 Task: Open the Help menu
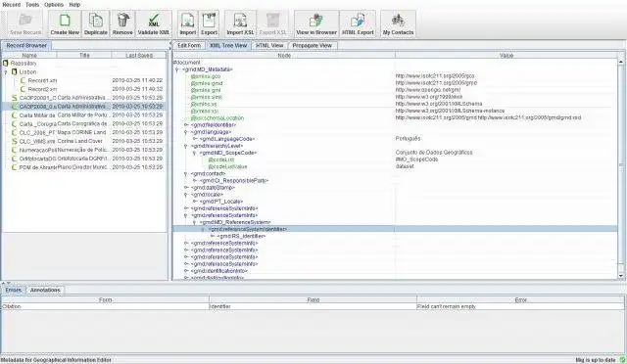74,5
